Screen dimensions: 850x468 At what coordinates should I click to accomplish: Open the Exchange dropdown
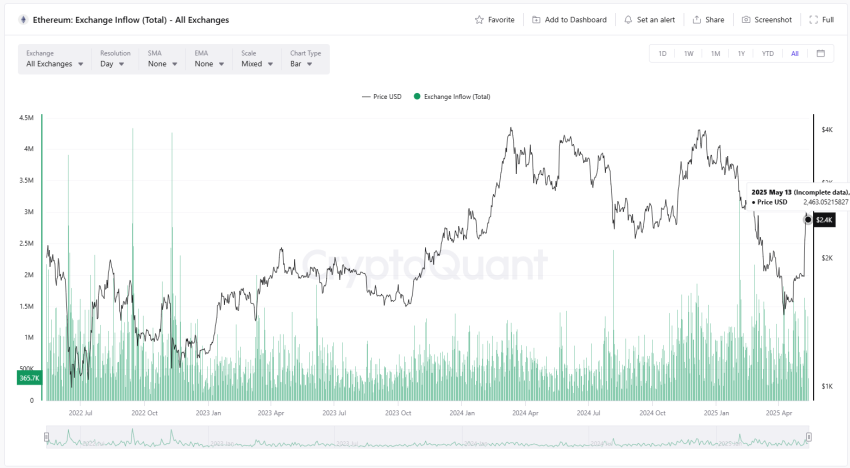(55, 64)
